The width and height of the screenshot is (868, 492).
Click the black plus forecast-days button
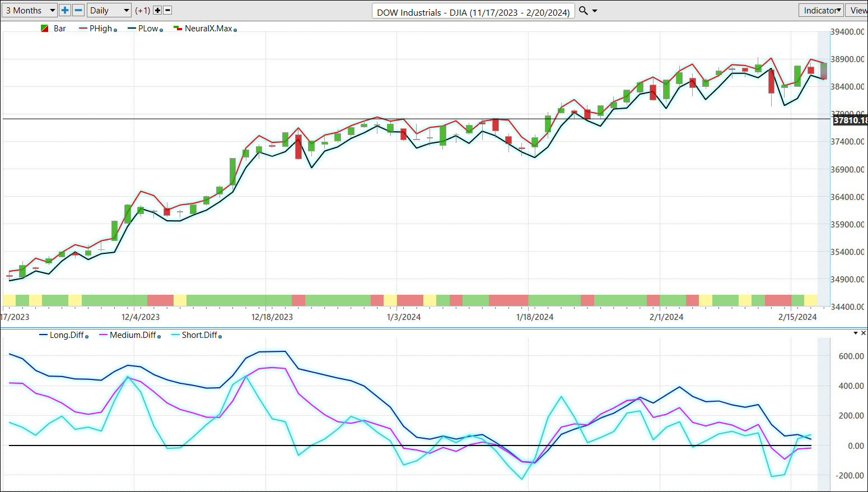(157, 10)
